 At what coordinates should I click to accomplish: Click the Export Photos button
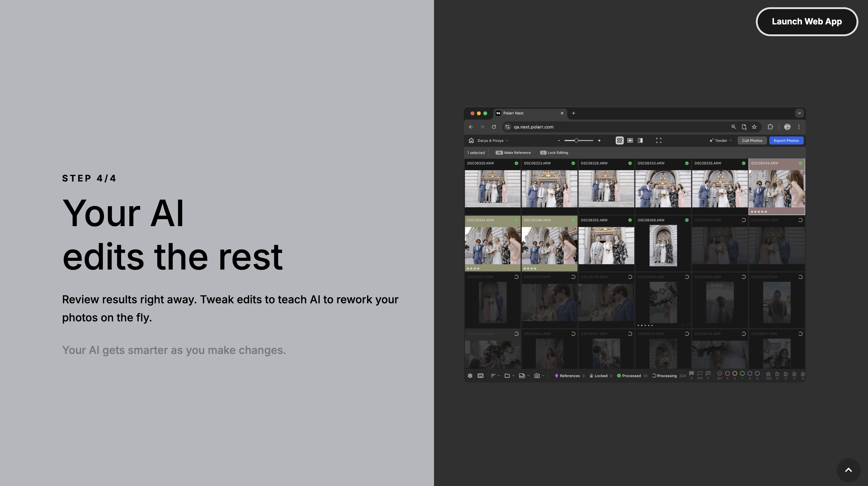click(x=786, y=140)
